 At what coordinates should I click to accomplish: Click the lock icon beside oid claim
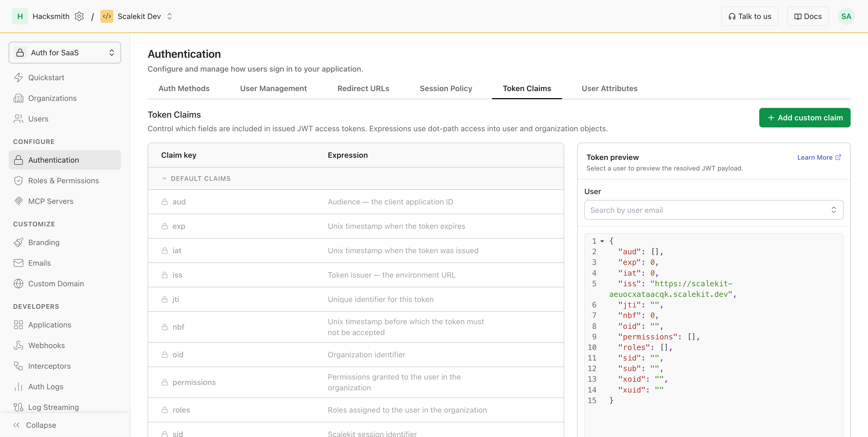tap(164, 355)
